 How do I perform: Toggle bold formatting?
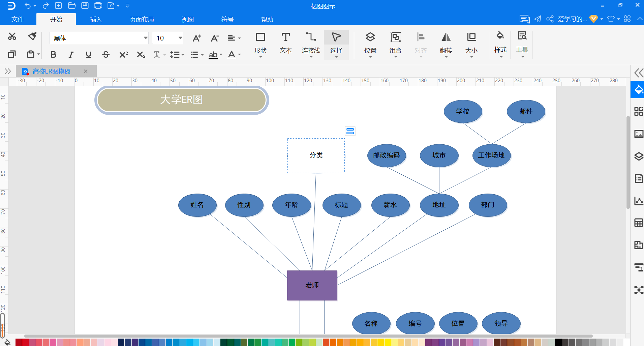53,55
